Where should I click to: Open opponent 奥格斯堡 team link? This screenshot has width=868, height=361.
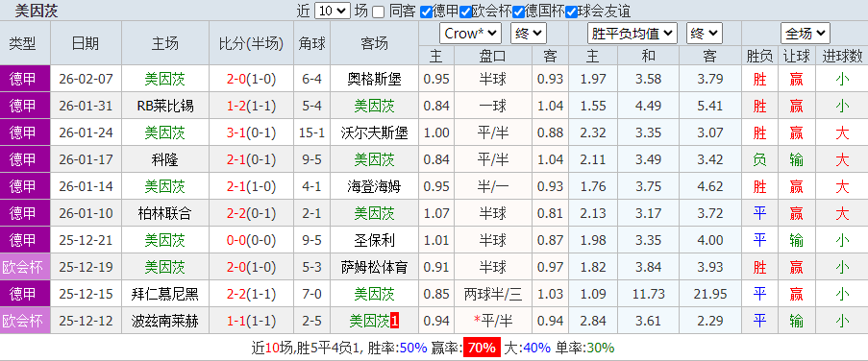coord(374,80)
